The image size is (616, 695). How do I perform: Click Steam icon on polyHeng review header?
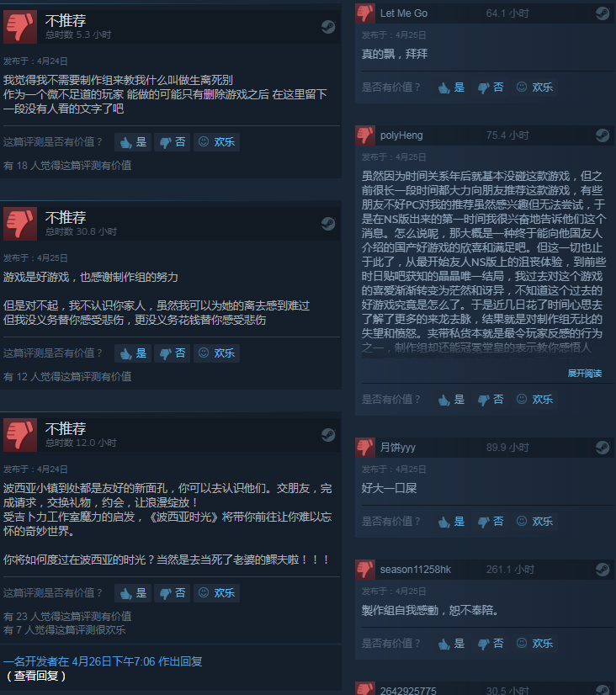(x=603, y=135)
